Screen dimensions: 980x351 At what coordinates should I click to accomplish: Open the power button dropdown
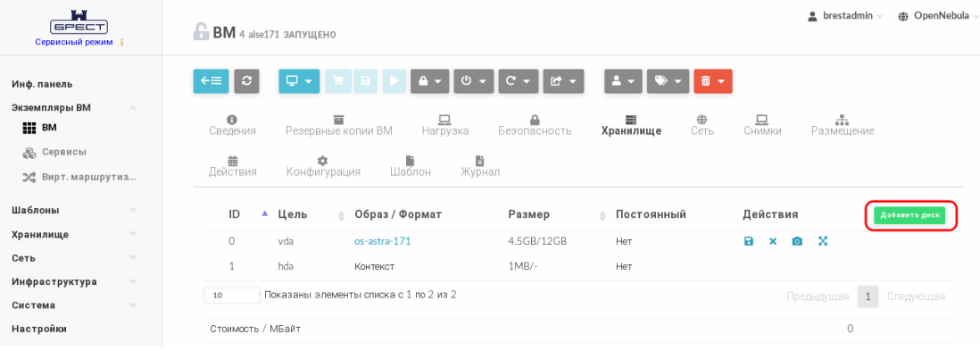pyautogui.click(x=474, y=81)
